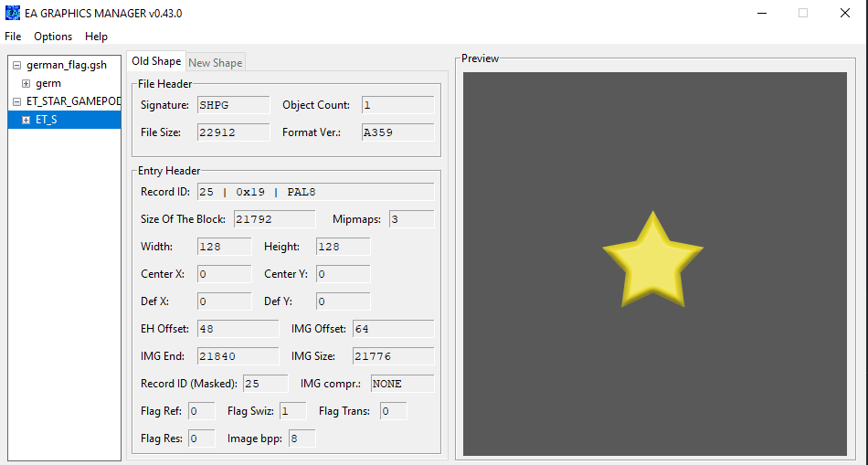This screenshot has width=868, height=465.
Task: Click the Record ID field with PAL8
Action: click(x=315, y=192)
